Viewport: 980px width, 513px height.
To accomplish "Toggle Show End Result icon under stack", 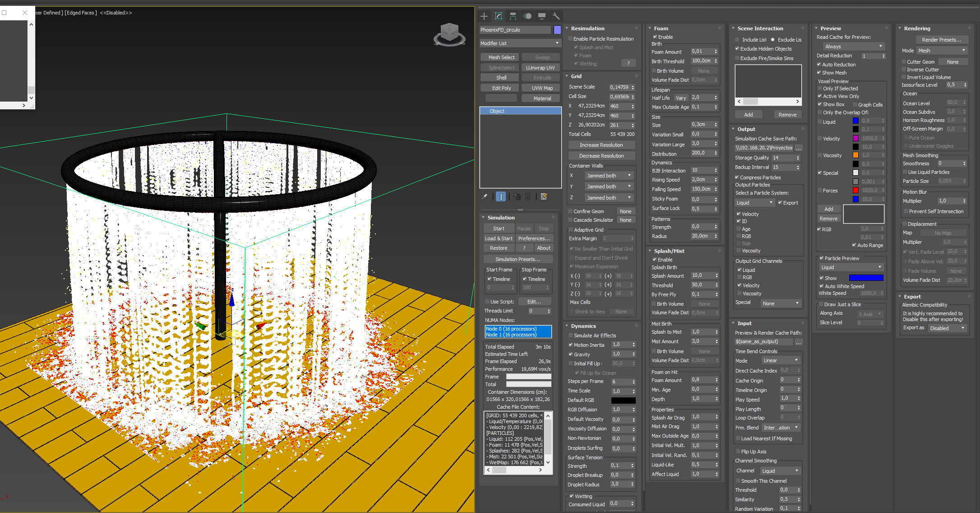I will click(x=501, y=196).
